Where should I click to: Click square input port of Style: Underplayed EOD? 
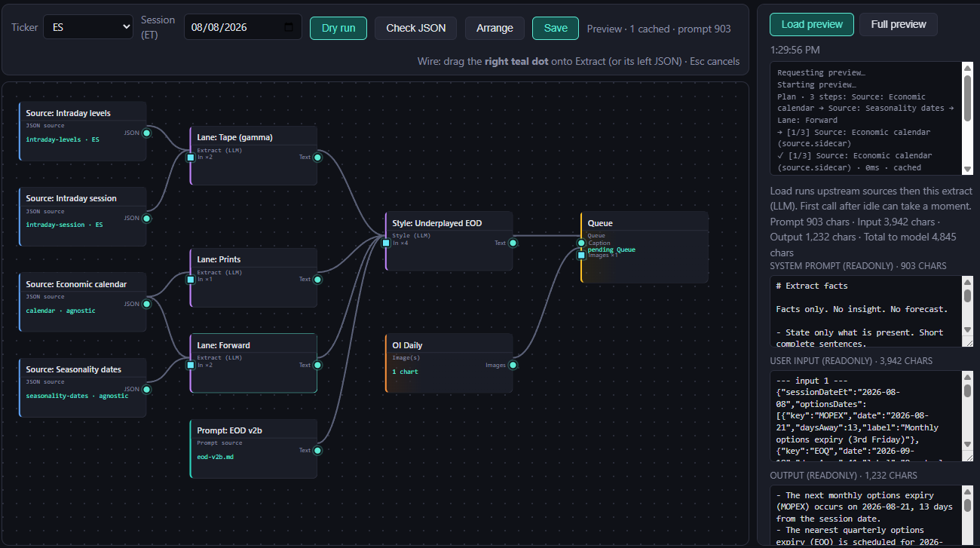pos(386,243)
